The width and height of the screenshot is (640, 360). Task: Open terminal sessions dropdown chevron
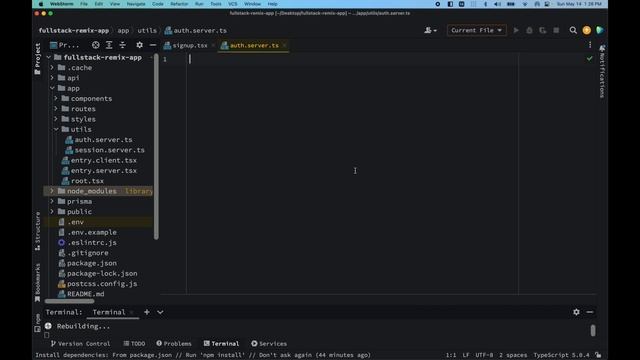point(160,312)
